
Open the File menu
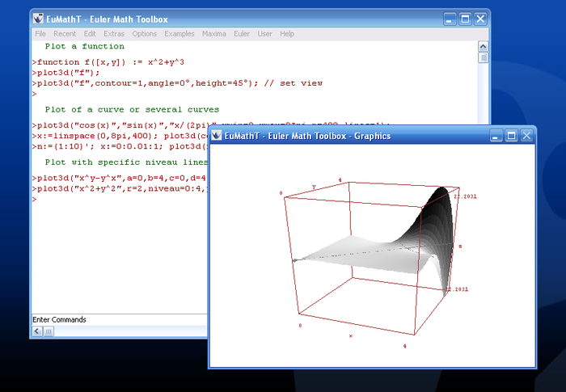tap(40, 34)
